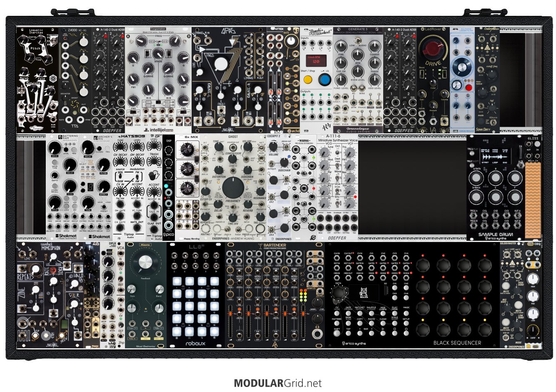Flip the AC toggle switch on Generate 3

(354, 88)
